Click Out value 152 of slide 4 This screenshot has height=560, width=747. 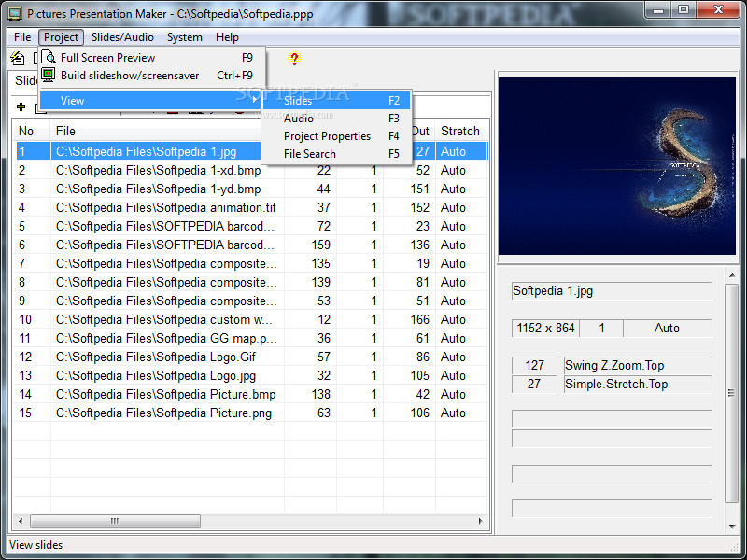click(x=419, y=207)
